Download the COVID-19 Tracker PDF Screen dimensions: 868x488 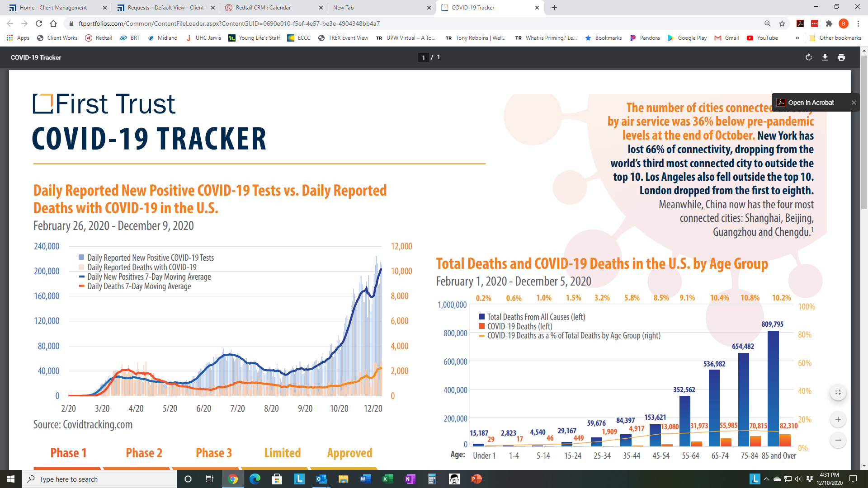point(825,57)
